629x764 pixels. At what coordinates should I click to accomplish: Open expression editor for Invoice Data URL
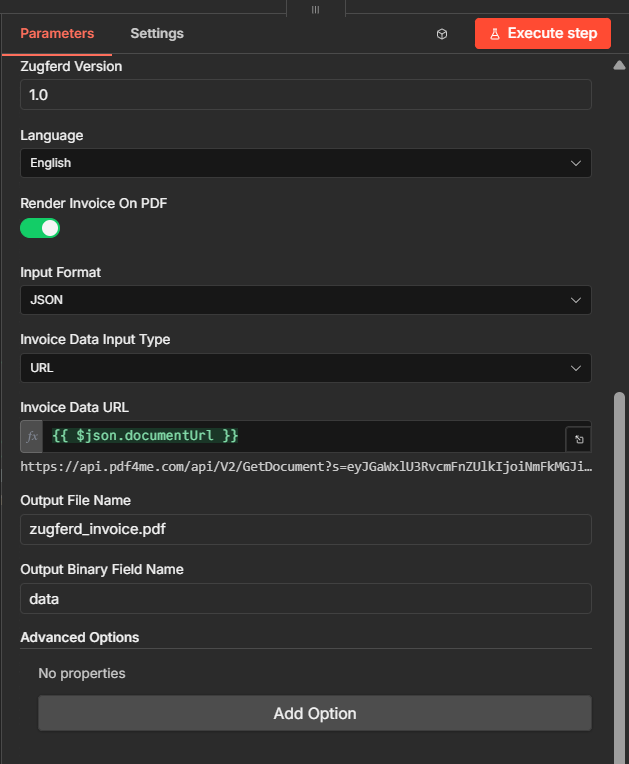(579, 439)
